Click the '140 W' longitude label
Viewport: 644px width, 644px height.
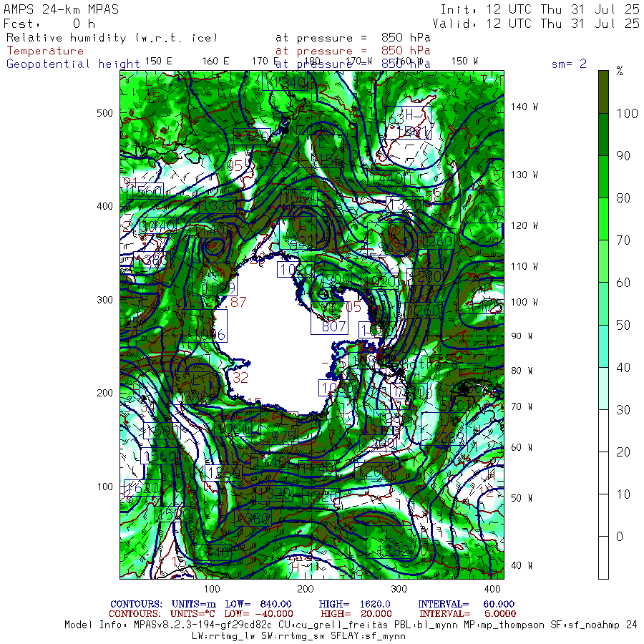[525, 107]
